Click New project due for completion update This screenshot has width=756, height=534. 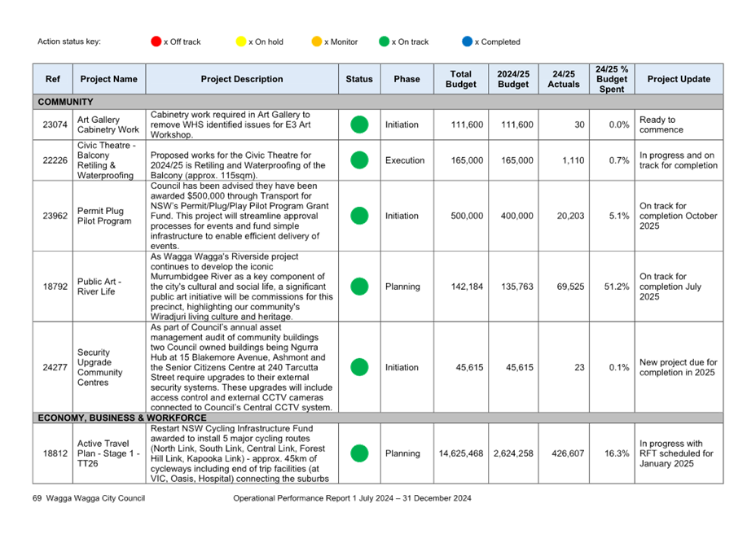pos(679,367)
